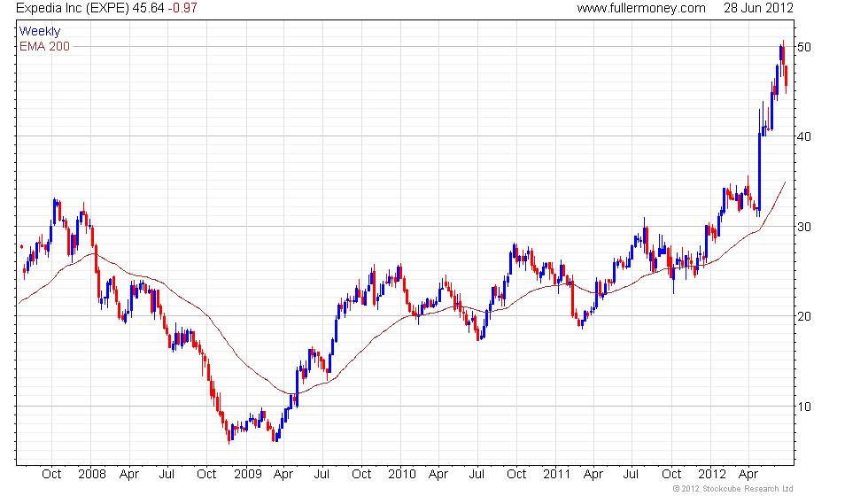Image resolution: width=868 pixels, height=496 pixels.
Task: Click the 50 price axis label
Action: coord(804,47)
